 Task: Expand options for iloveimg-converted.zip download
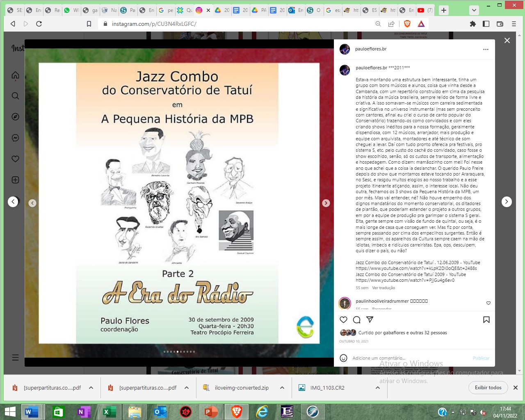(x=282, y=388)
